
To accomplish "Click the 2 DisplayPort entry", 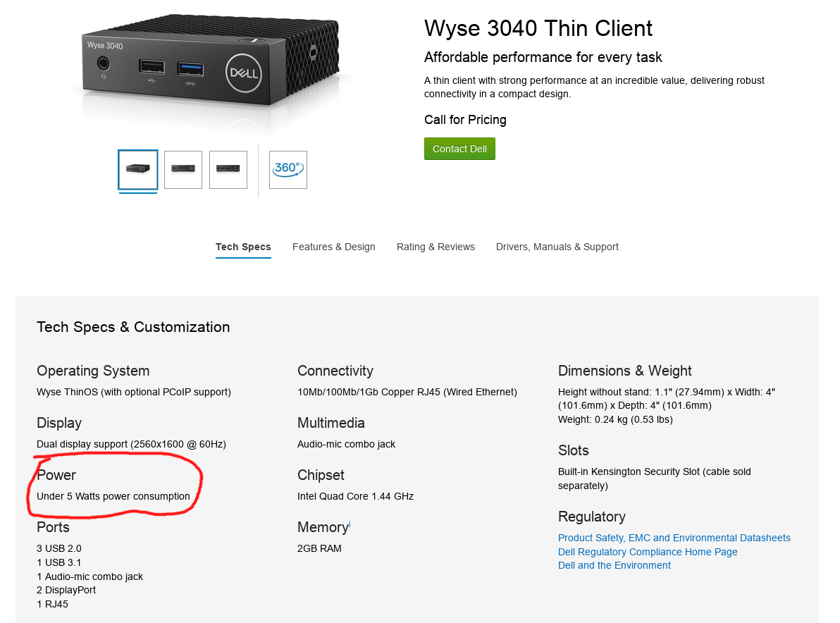I will (x=66, y=590).
